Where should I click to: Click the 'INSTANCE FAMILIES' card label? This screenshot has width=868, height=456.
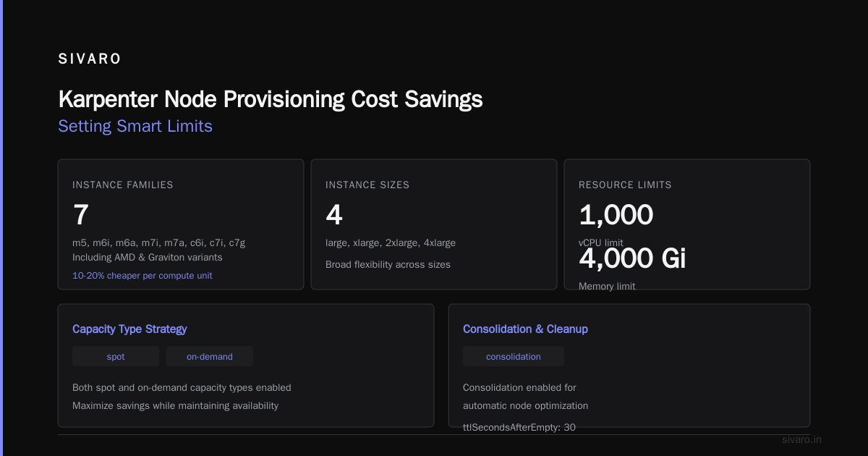coord(123,185)
